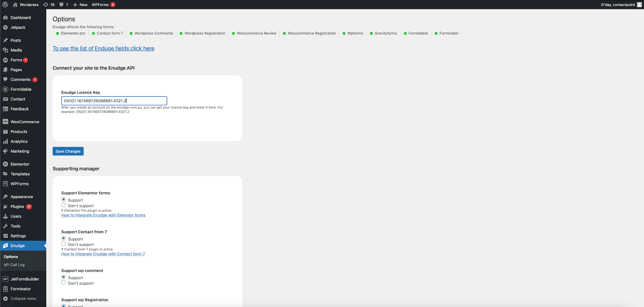The image size is (644, 307).
Task: Click the Templates folder icon
Action: click(x=5, y=174)
